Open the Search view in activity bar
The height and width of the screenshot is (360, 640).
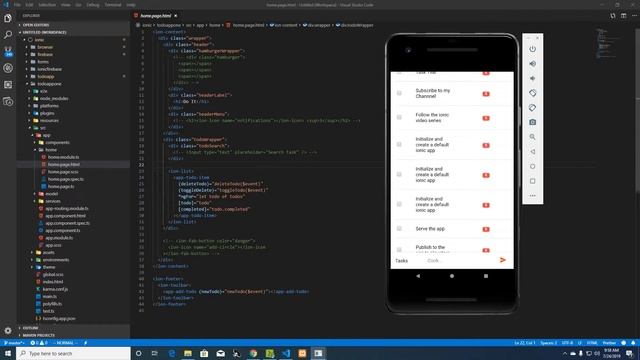pos(8,35)
